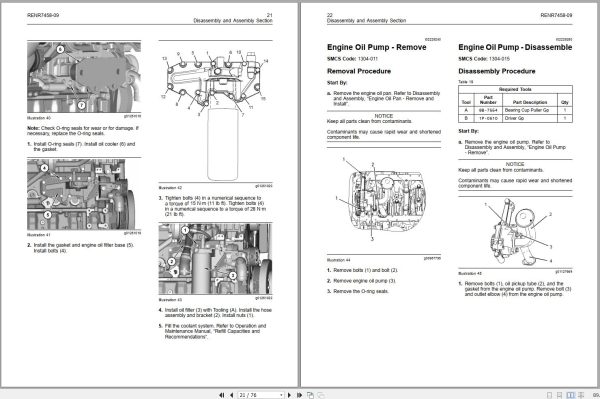Click RENR7458-09 header on right page

pos(556,15)
